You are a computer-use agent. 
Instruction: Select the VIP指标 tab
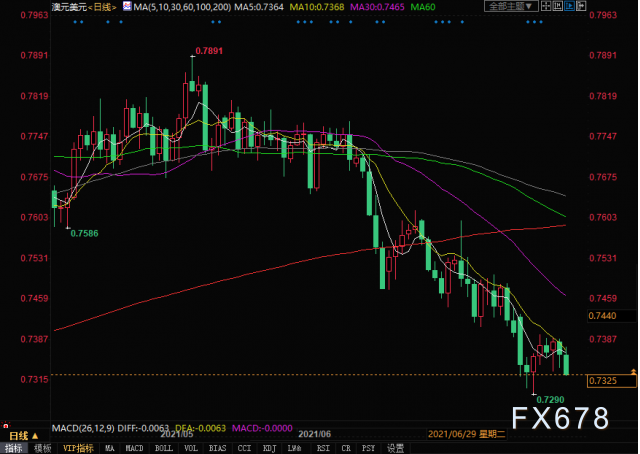(x=78, y=448)
